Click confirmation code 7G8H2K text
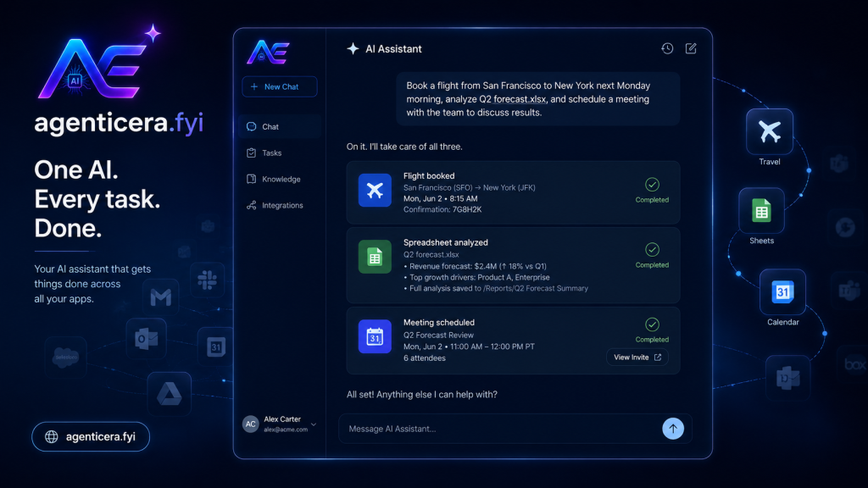Screen dimensions: 868x488 467,210
